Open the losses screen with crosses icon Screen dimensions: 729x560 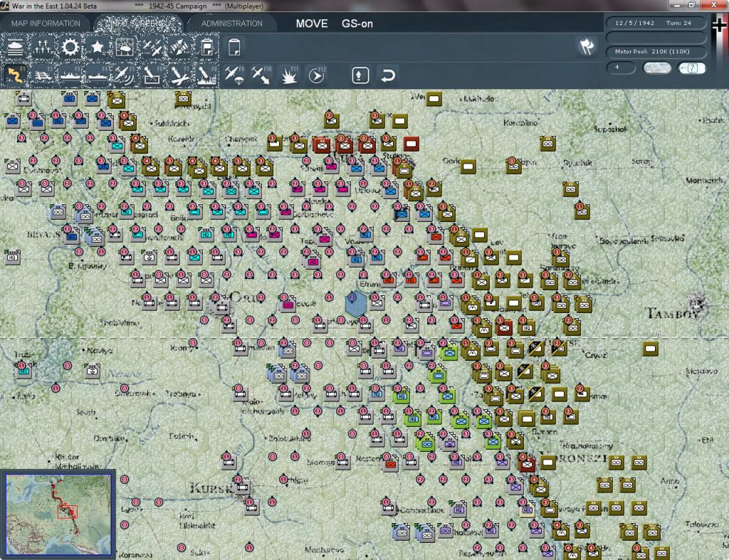coord(43,48)
